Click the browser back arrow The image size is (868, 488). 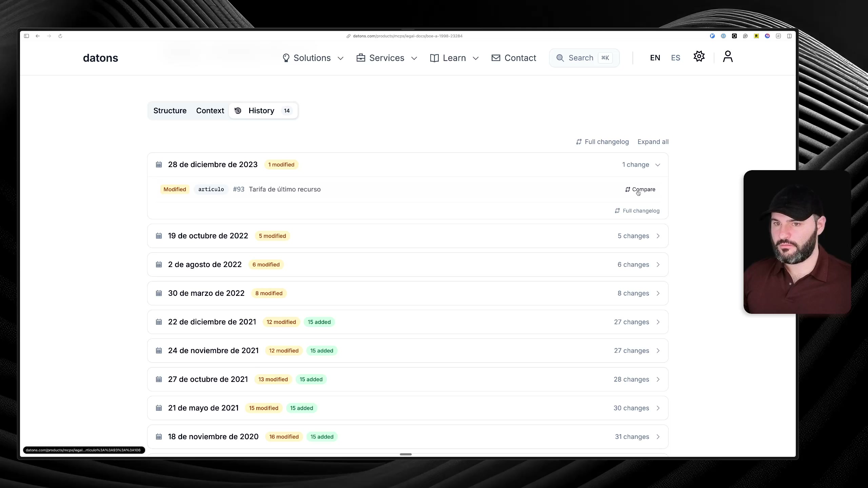click(38, 36)
